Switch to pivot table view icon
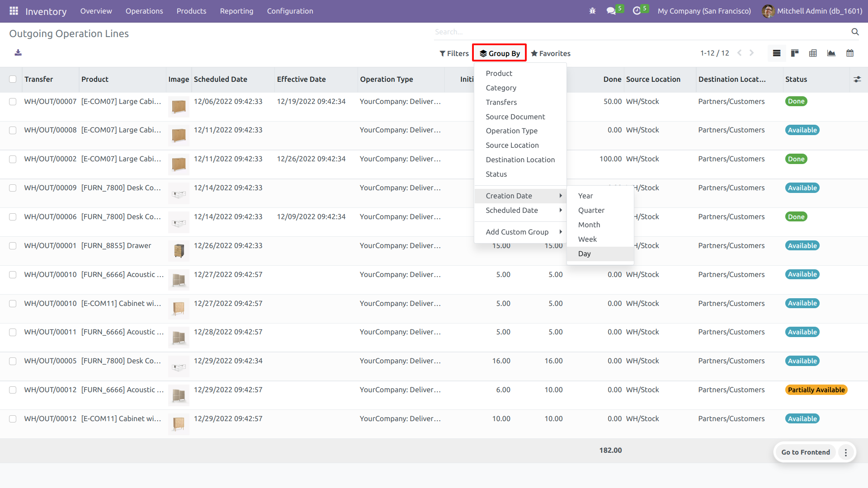 coord(813,53)
